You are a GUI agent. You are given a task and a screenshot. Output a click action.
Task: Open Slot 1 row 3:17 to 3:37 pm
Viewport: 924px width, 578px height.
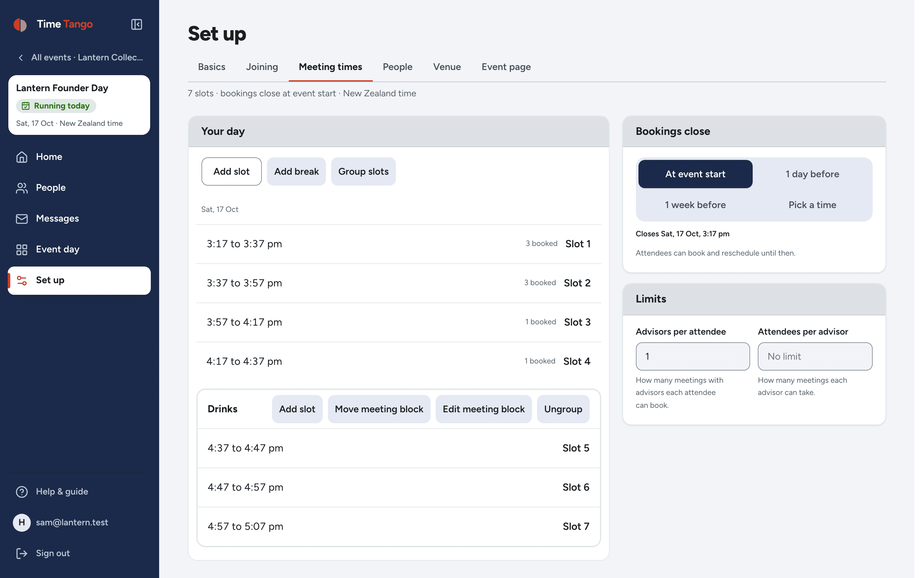coord(398,244)
